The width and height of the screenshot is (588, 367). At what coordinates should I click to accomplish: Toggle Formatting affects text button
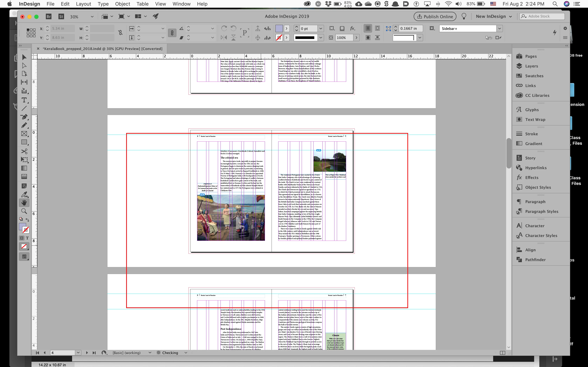click(27, 238)
